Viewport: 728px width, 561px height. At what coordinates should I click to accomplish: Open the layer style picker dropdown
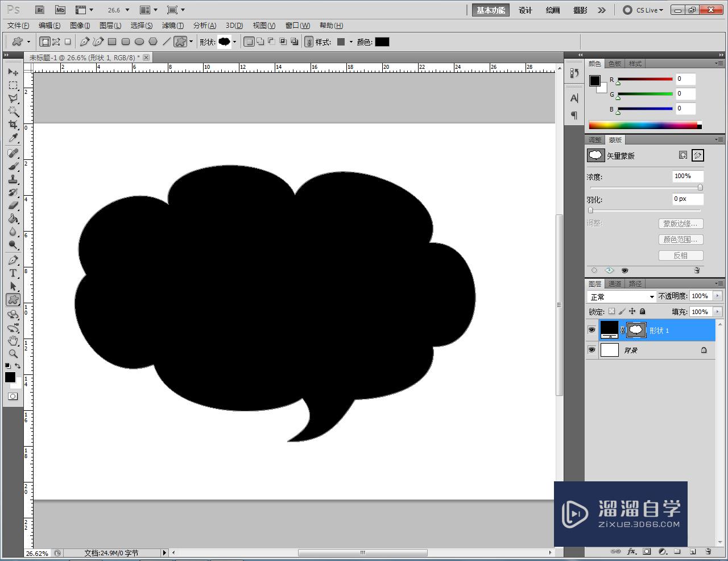351,42
